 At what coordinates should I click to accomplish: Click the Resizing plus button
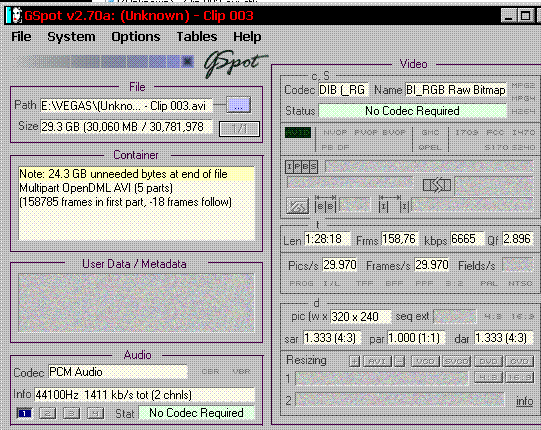354,361
